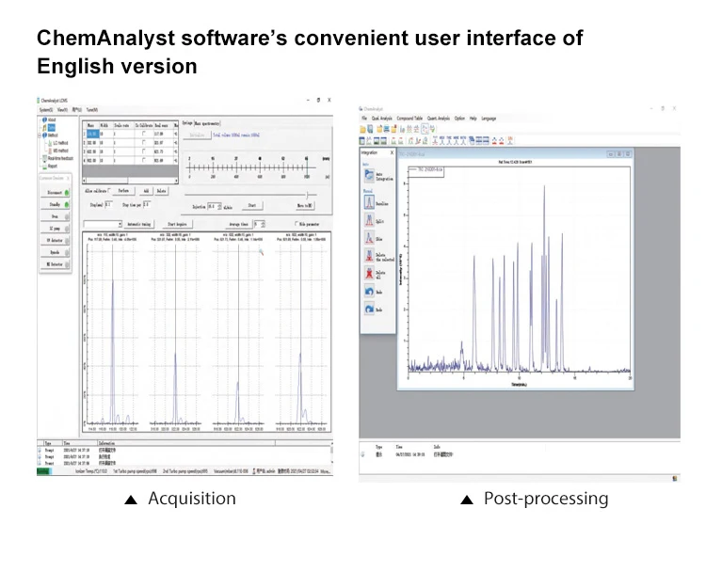Open the combo box left of Automatic tuning
This screenshot has height=588, width=706.
click(x=103, y=224)
